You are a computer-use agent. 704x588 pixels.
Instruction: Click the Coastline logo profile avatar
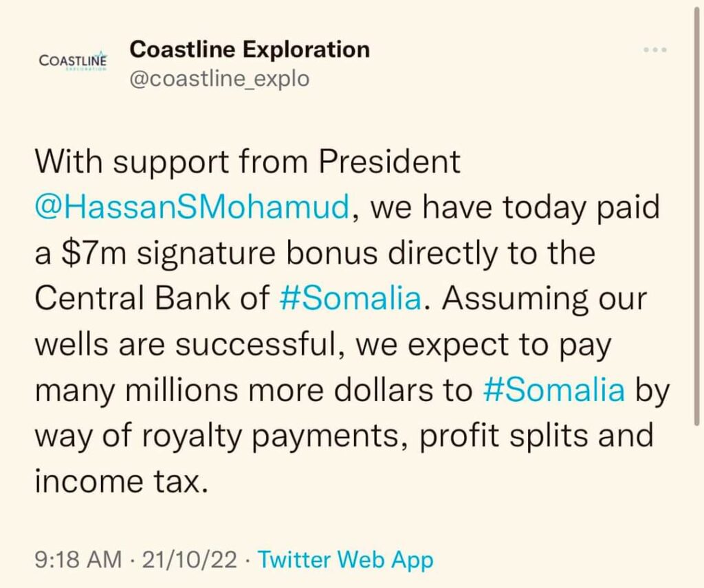coord(73,61)
